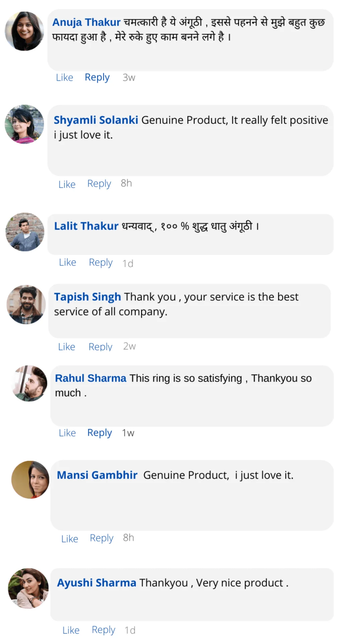Viewport: 362px width, 644px height.
Task: Open Mansi Gambhir's name link
Action: click(x=97, y=475)
